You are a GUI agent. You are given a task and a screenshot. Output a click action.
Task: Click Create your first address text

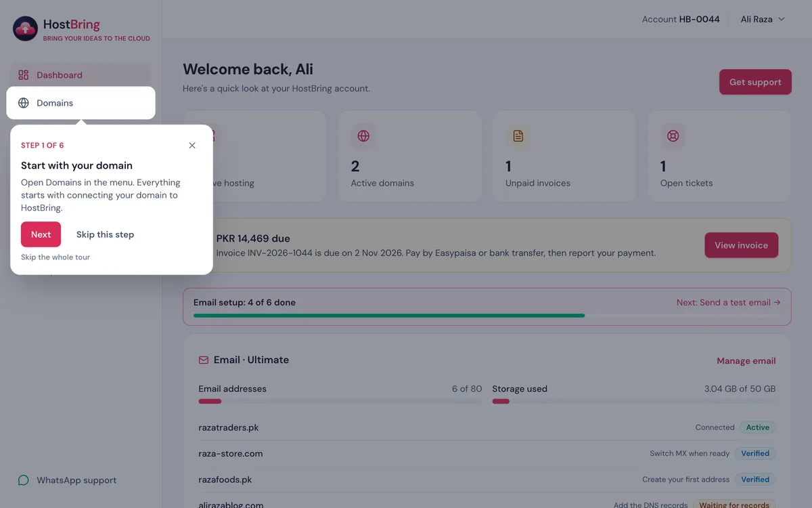(x=685, y=479)
